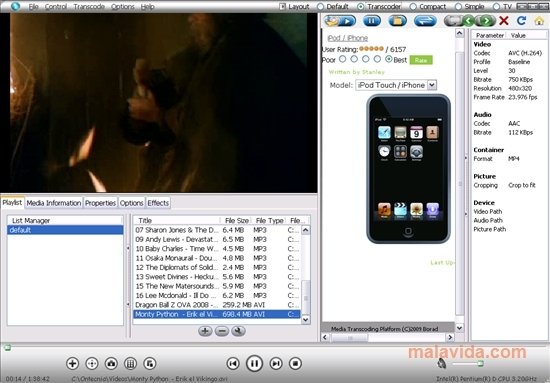Select the Compact layout radio button
Viewport: 550px width, 383px height.
[413, 6]
